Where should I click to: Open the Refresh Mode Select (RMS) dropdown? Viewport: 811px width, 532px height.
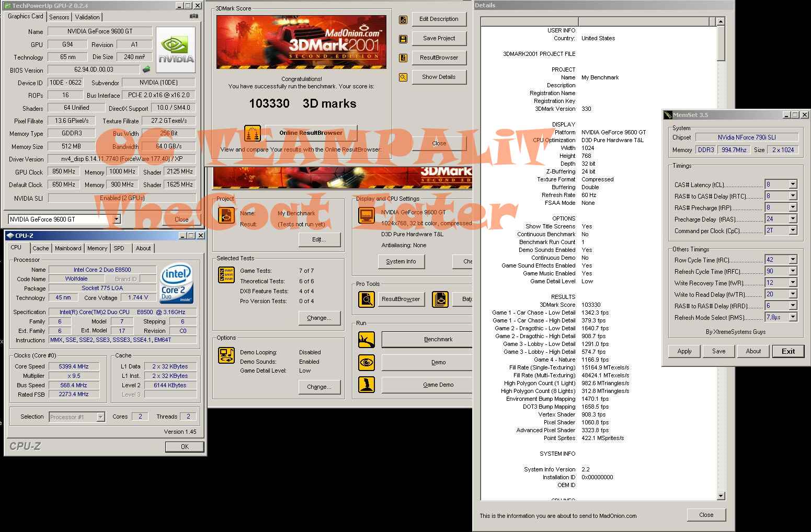tap(793, 317)
